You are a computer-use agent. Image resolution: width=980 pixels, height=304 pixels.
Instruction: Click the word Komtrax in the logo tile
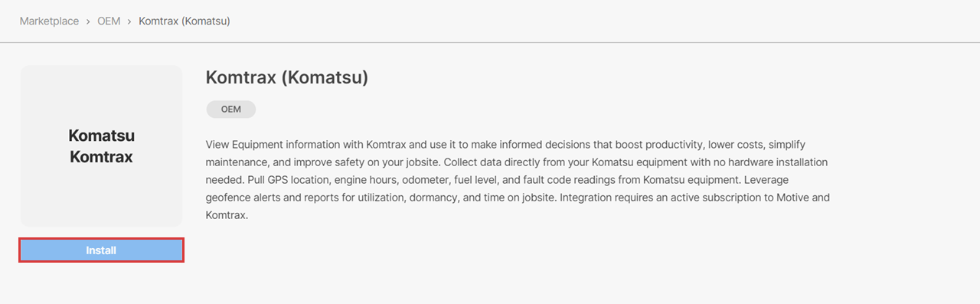click(101, 157)
